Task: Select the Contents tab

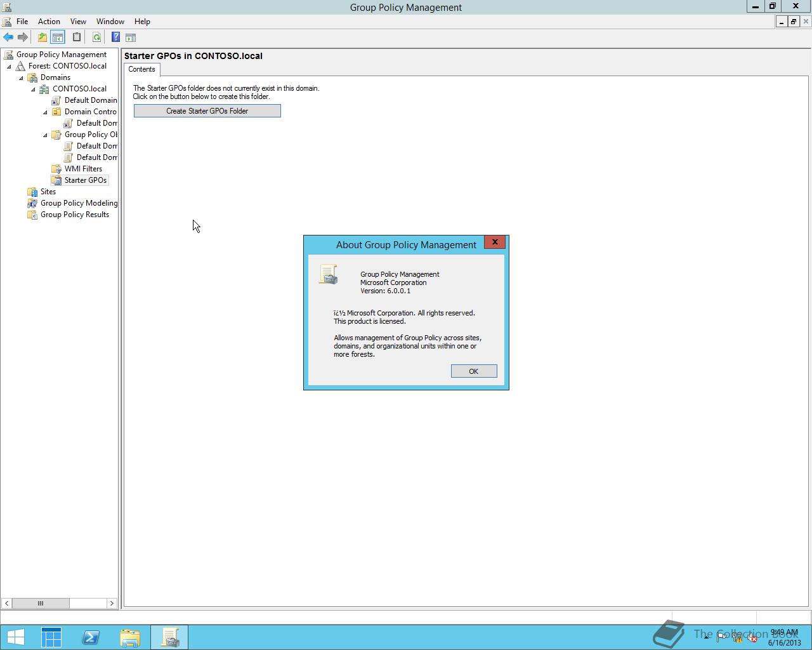Action: click(x=141, y=69)
